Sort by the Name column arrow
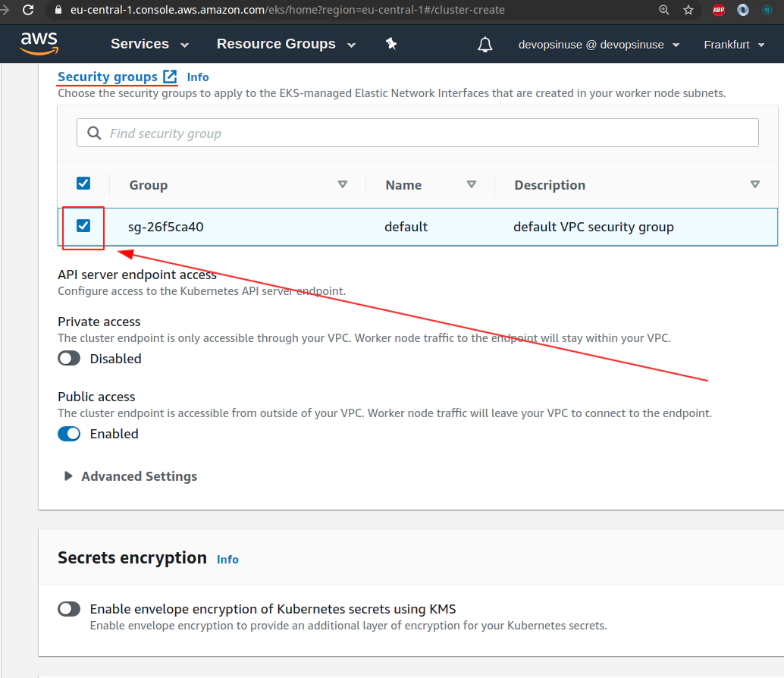Image resolution: width=784 pixels, height=678 pixels. 471,184
